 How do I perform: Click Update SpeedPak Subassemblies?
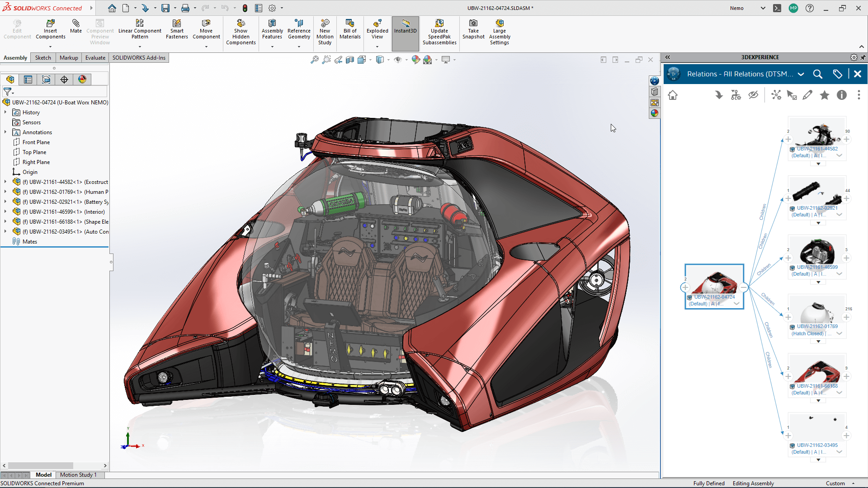439,32
